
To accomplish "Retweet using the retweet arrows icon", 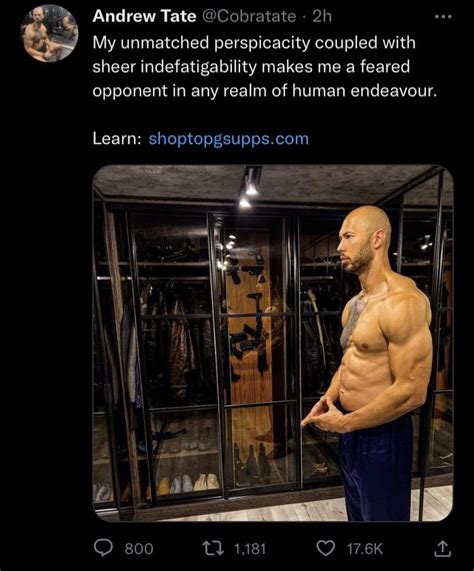I will pyautogui.click(x=214, y=548).
